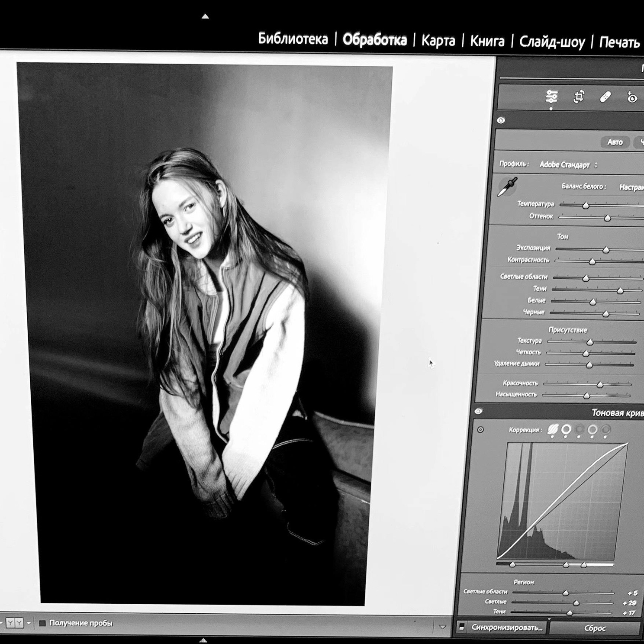Open the Карта module tab
Image resolution: width=644 pixels, height=644 pixels.
click(438, 41)
